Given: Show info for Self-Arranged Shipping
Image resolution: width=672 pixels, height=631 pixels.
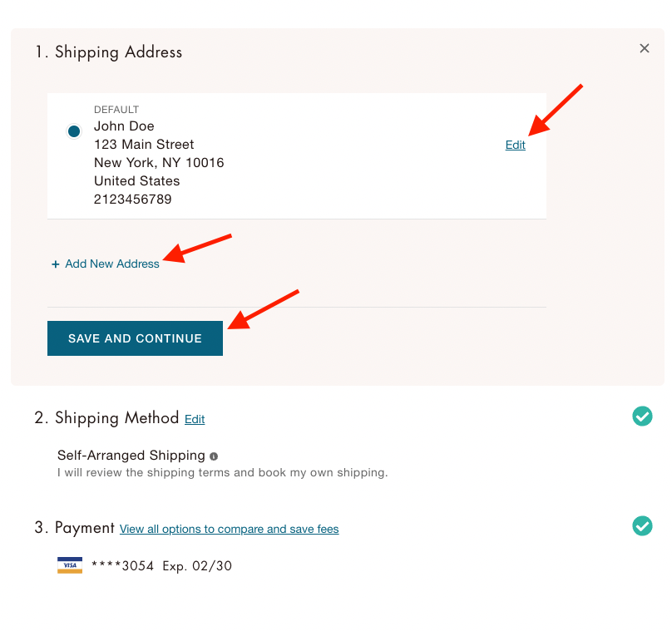Looking at the screenshot, I should click(214, 456).
